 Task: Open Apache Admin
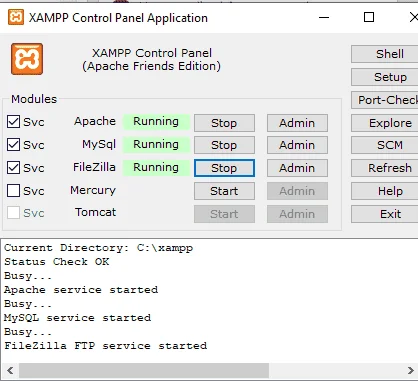(x=297, y=123)
